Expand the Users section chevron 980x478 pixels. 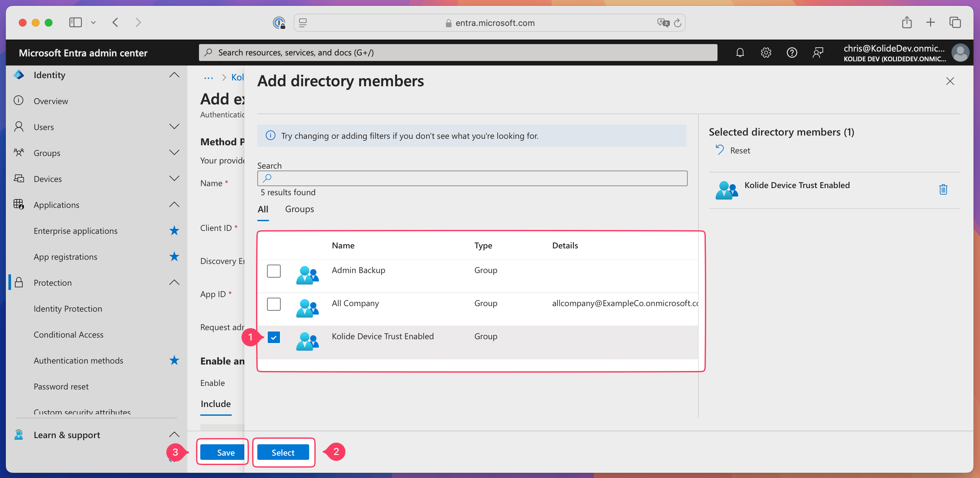coord(174,127)
